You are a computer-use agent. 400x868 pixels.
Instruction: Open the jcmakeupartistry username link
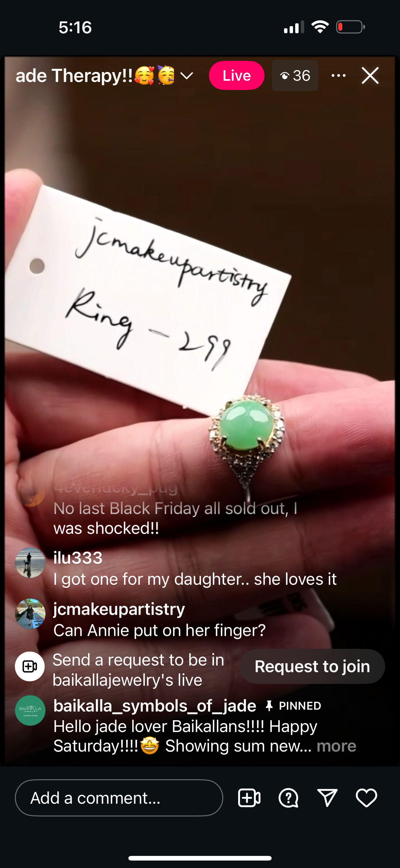119,609
